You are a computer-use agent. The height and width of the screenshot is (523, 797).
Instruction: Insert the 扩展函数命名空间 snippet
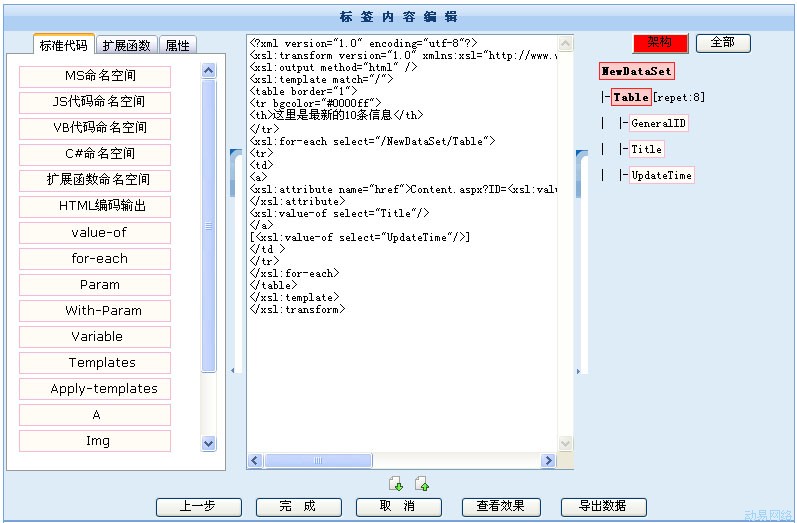click(x=95, y=180)
